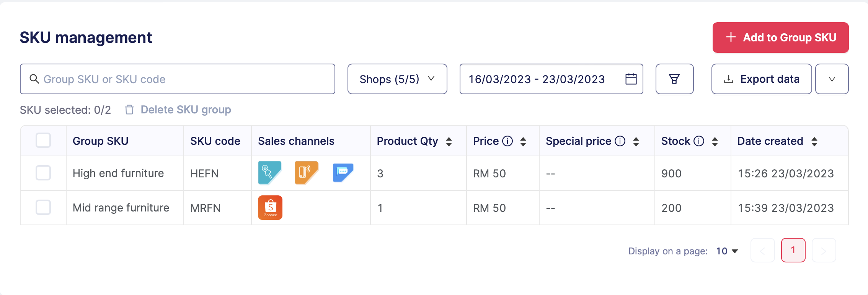Open the date range calendar icon

[x=631, y=79]
